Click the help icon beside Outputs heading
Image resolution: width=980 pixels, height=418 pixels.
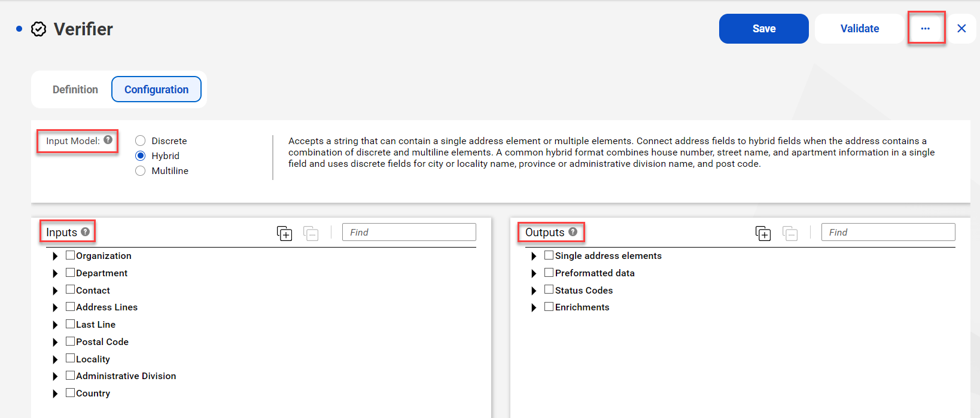pyautogui.click(x=573, y=231)
